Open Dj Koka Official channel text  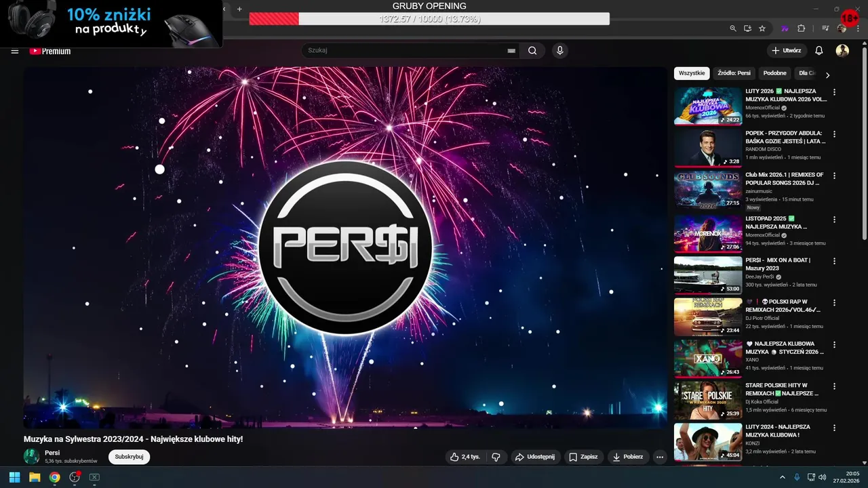tap(762, 401)
